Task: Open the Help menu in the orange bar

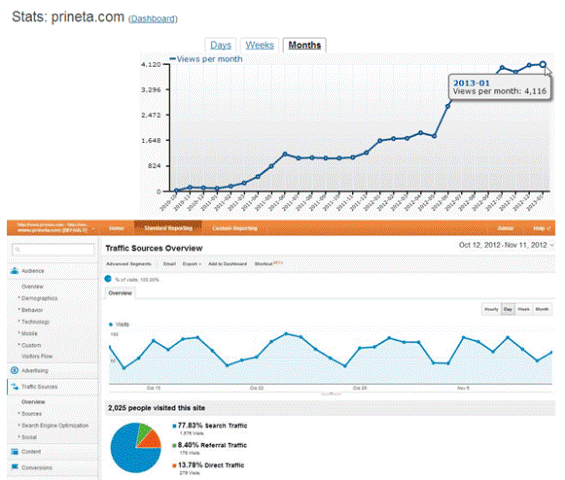Action: click(542, 228)
